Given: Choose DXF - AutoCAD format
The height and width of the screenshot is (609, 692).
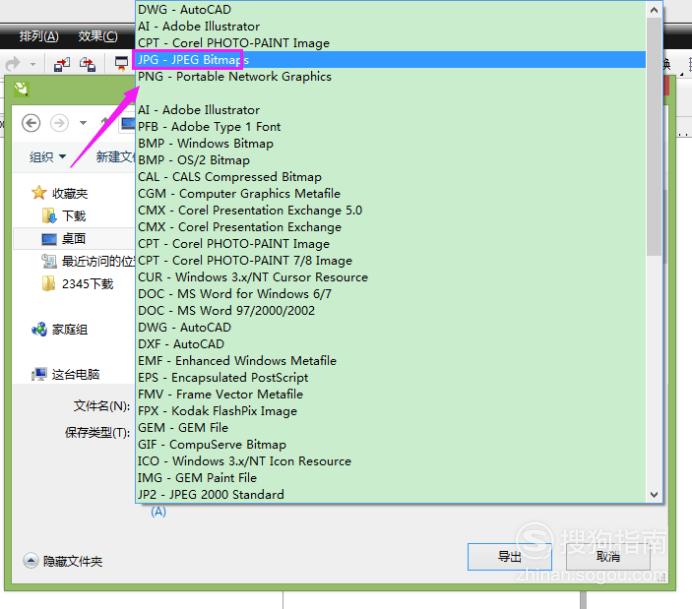Looking at the screenshot, I should pyautogui.click(x=391, y=344).
